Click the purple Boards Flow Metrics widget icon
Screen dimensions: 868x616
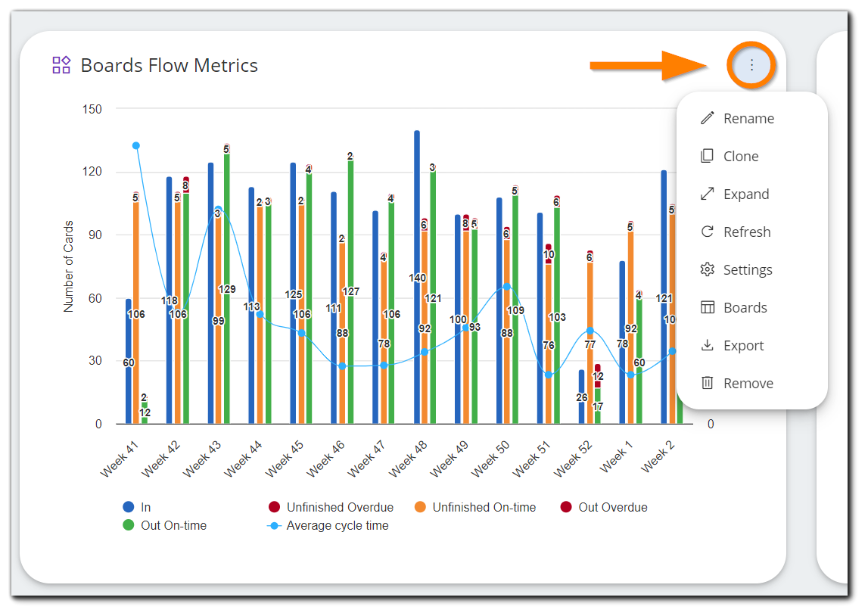point(61,65)
